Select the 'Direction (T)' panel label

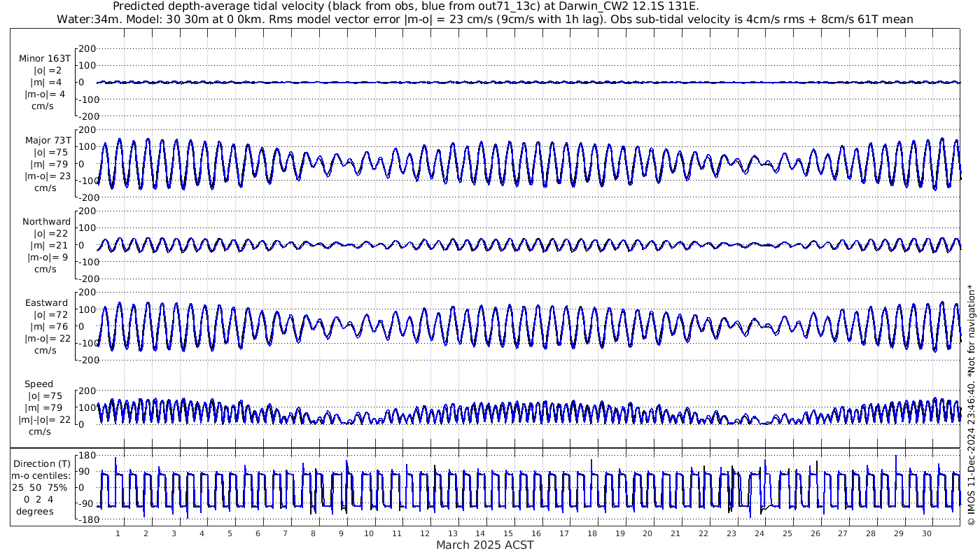42,464
